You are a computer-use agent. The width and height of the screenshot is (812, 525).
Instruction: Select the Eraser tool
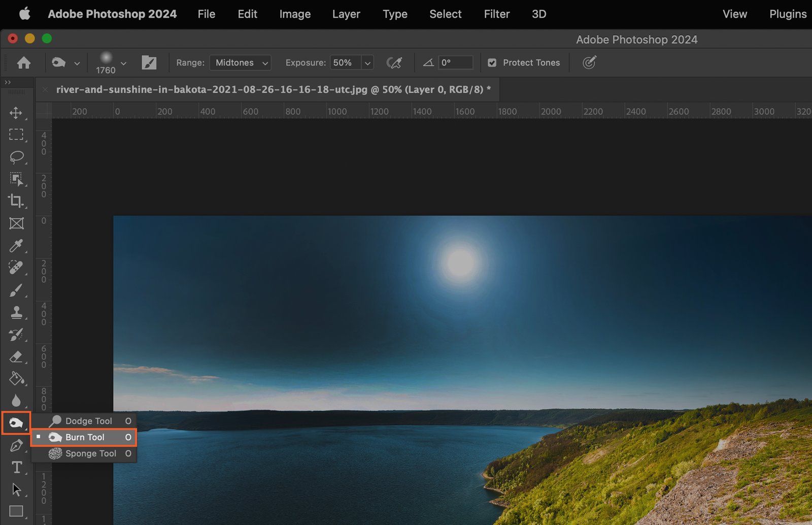[x=16, y=357]
